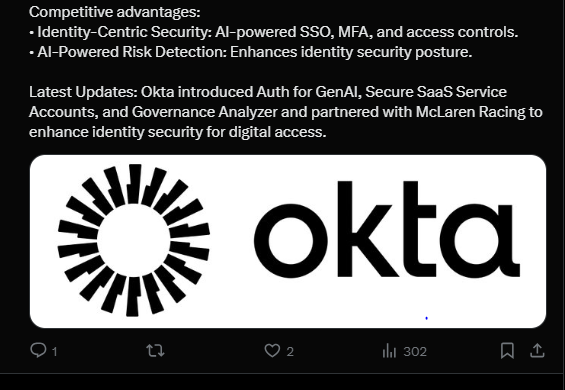565x390 pixels.
Task: Click the Okta sunburst symbol in image
Action: tap(134, 240)
